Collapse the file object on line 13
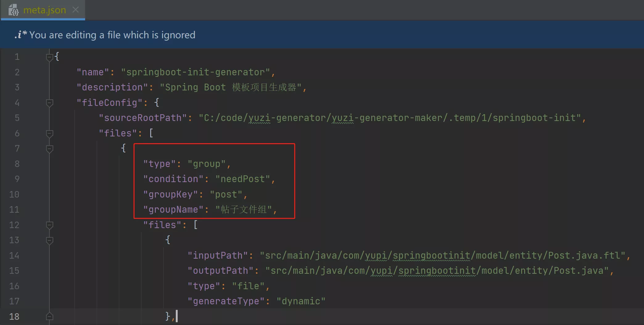Image resolution: width=644 pixels, height=325 pixels. (x=49, y=240)
